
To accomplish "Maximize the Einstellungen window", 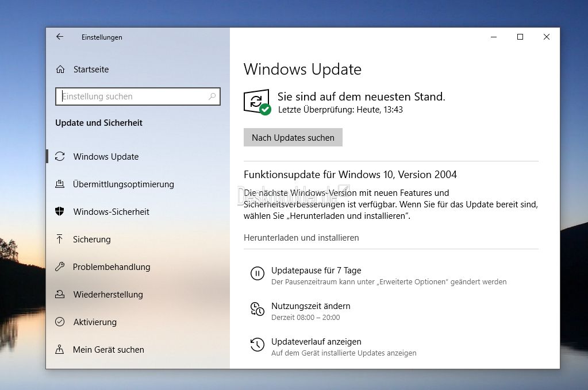I will [x=520, y=37].
